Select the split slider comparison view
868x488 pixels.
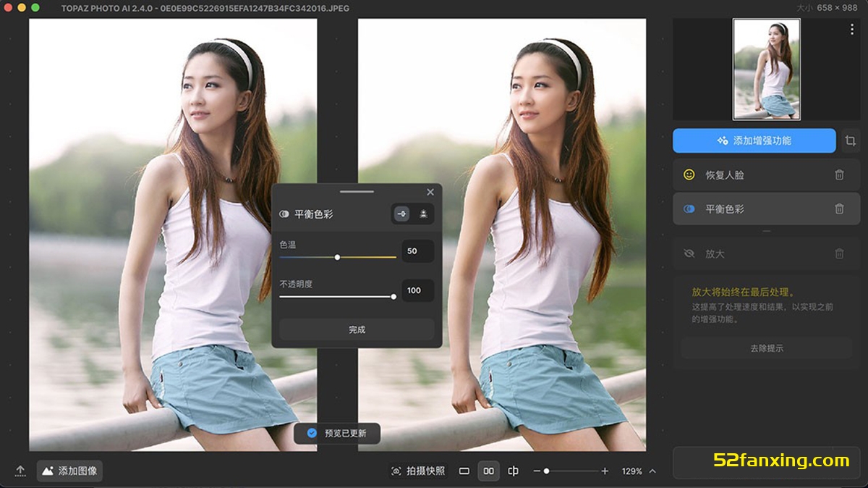(x=513, y=471)
